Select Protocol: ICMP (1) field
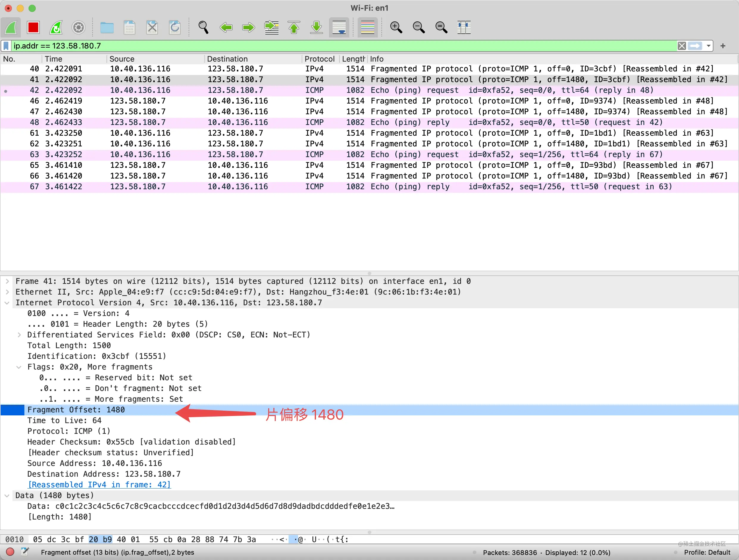The height and width of the screenshot is (560, 739). 69,431
